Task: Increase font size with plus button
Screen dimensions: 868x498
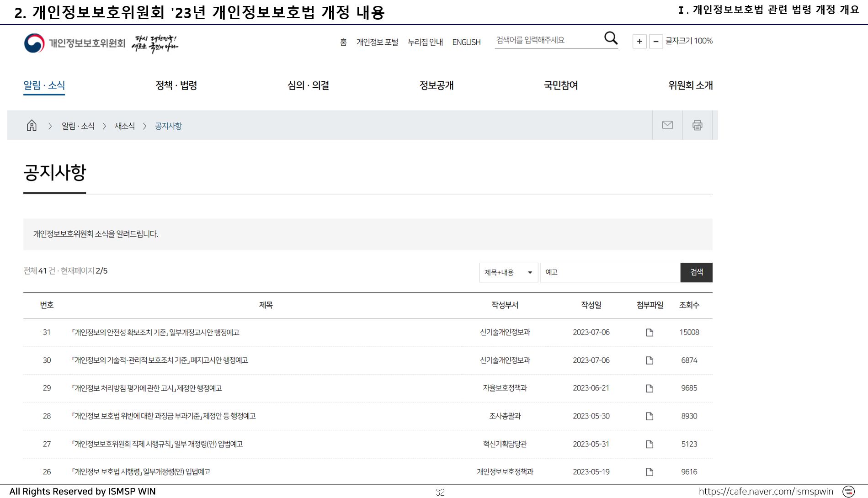Action: (x=639, y=41)
